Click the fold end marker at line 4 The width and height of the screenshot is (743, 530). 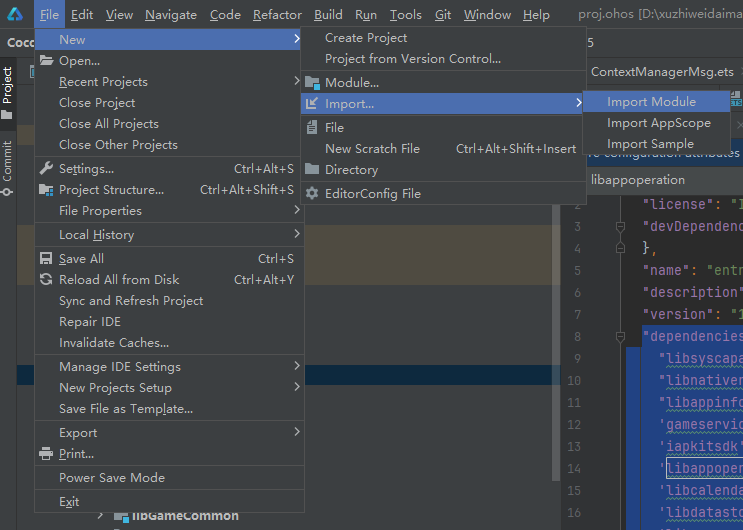[x=620, y=248]
